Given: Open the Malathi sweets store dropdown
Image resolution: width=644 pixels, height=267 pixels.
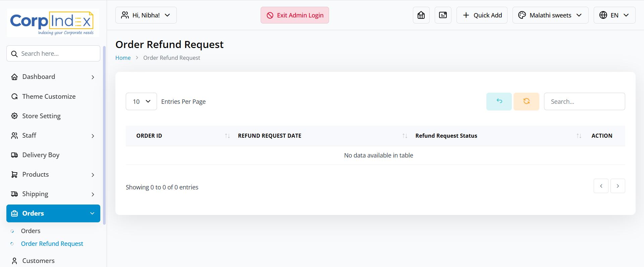Looking at the screenshot, I should pos(550,15).
